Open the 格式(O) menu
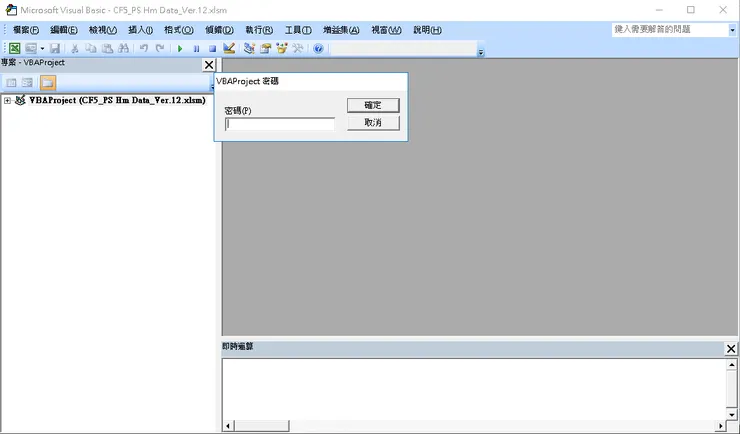The image size is (740, 434). coord(179,30)
